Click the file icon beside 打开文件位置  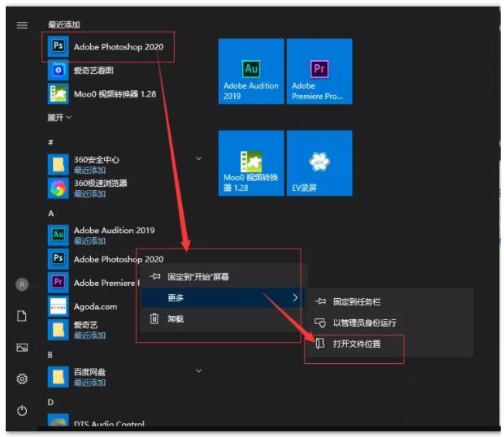click(x=319, y=344)
